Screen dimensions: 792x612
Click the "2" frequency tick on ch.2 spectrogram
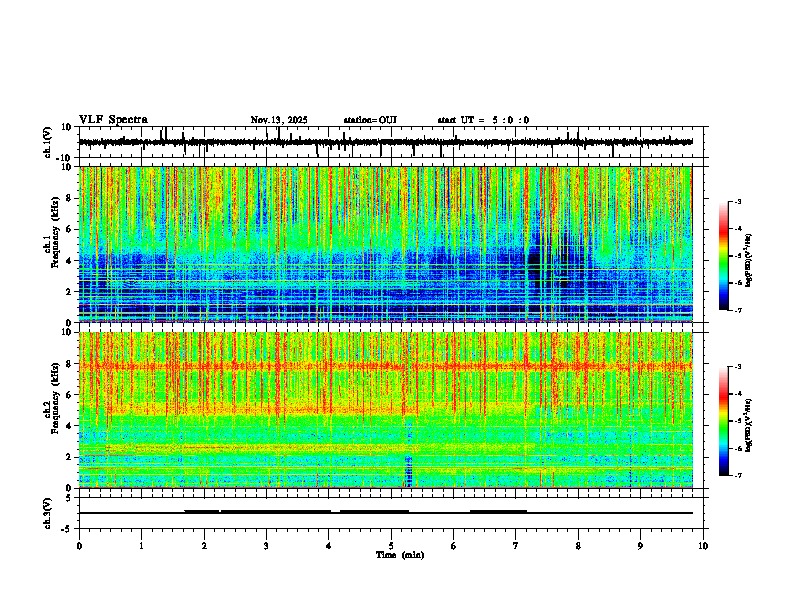(x=70, y=457)
